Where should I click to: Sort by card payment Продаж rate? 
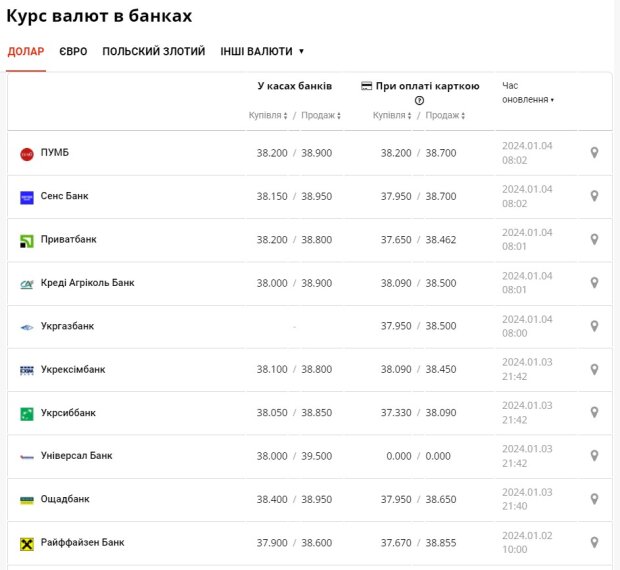tap(445, 115)
